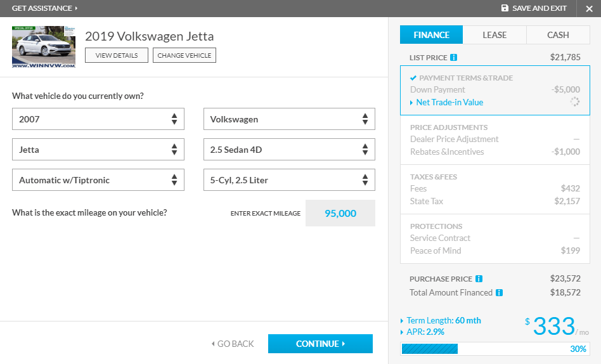Click the Go Back link
This screenshot has height=364, width=601.
coord(233,344)
